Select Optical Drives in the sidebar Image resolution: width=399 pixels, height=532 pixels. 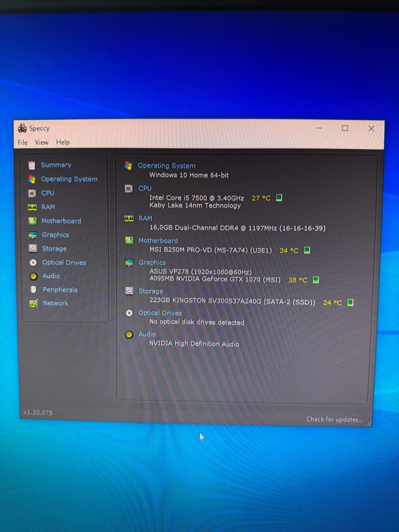click(x=64, y=263)
